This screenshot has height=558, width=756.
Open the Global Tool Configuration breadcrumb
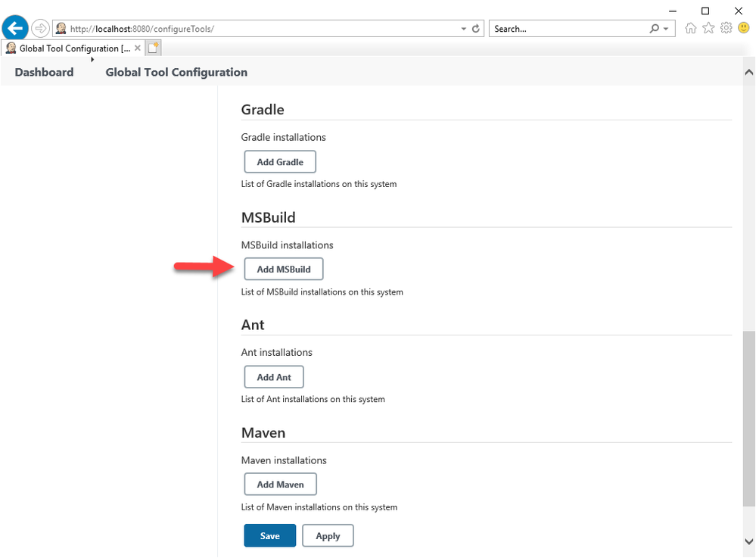click(x=176, y=73)
